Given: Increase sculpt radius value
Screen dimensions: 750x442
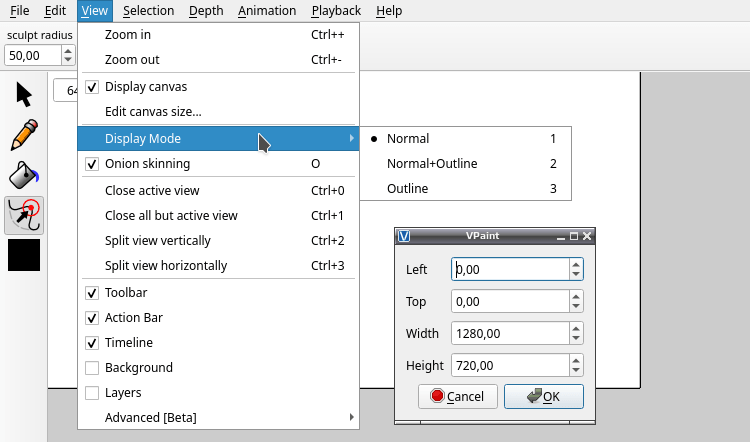Looking at the screenshot, I should click(x=68, y=51).
